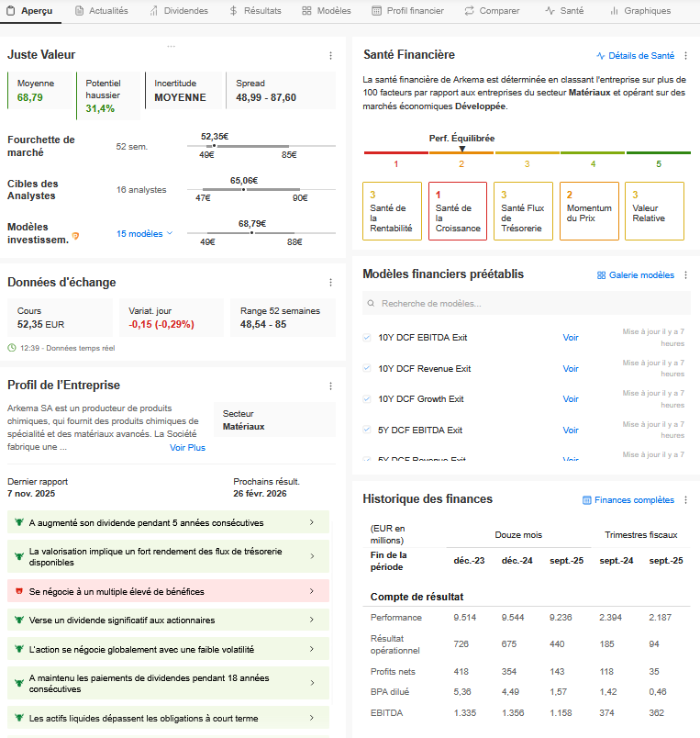Toggle the 10Y DCF Growth Exit checkbox
The width and height of the screenshot is (700, 738).
click(x=367, y=398)
